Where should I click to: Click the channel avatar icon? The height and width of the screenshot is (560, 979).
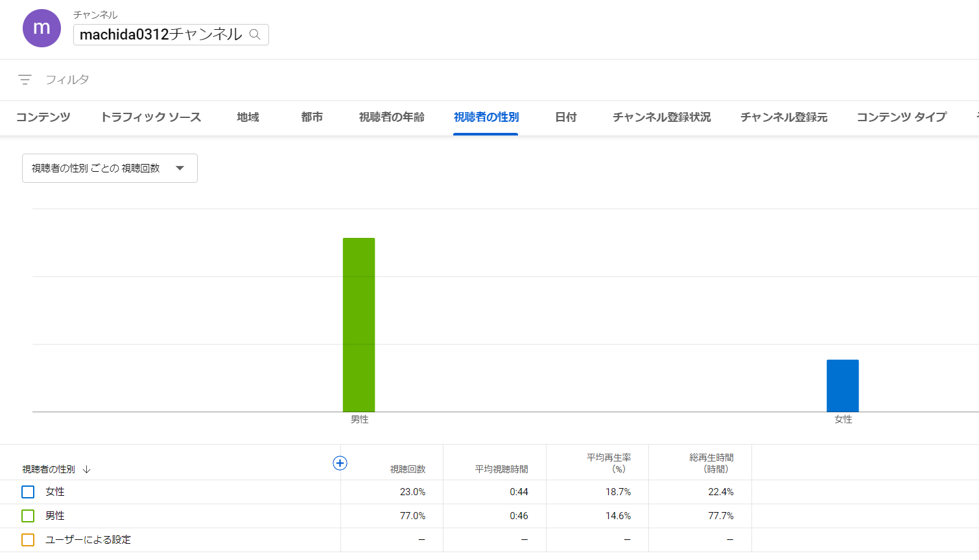[x=41, y=28]
